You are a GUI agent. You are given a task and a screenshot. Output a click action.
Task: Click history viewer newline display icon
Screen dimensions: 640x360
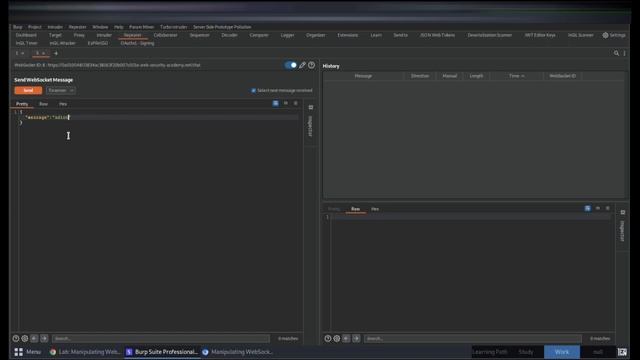598,208
